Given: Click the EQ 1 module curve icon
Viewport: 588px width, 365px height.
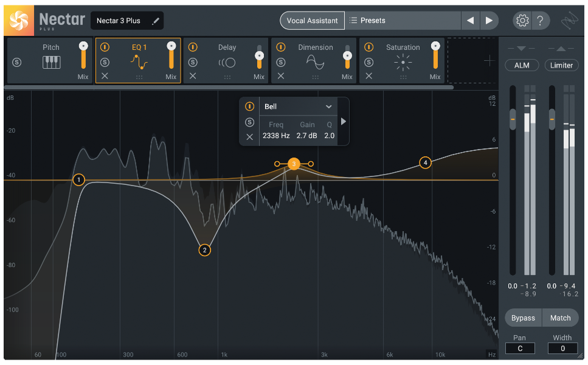Looking at the screenshot, I should [x=139, y=62].
